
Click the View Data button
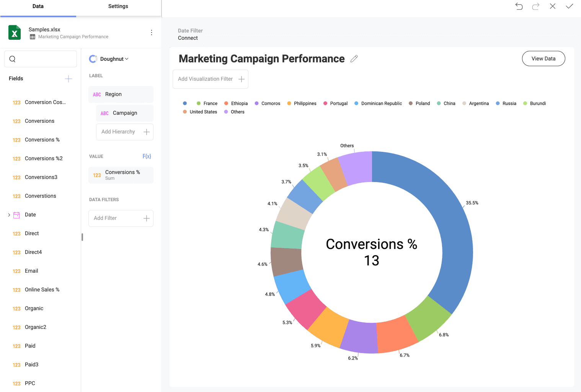543,59
